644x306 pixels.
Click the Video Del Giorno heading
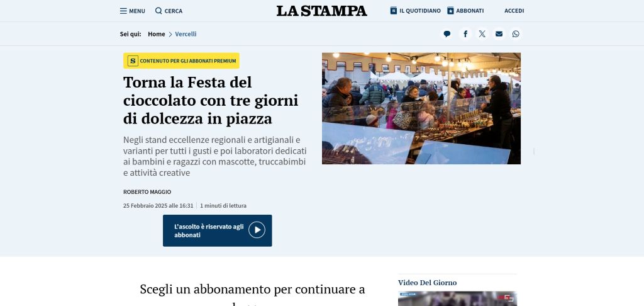tap(427, 283)
